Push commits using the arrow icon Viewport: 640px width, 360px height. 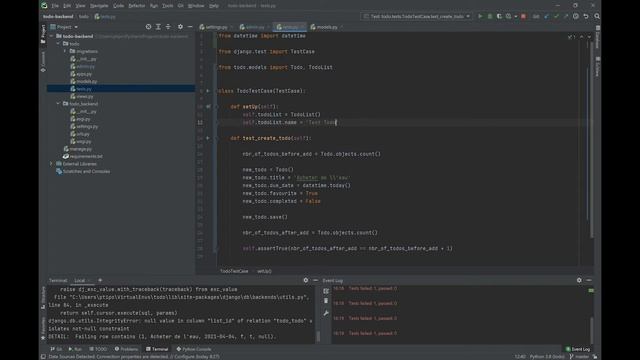(x=566, y=16)
